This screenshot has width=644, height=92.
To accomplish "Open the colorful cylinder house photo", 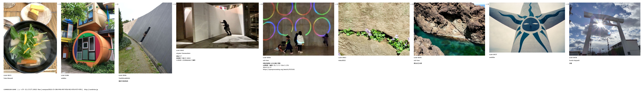I will (x=88, y=38).
